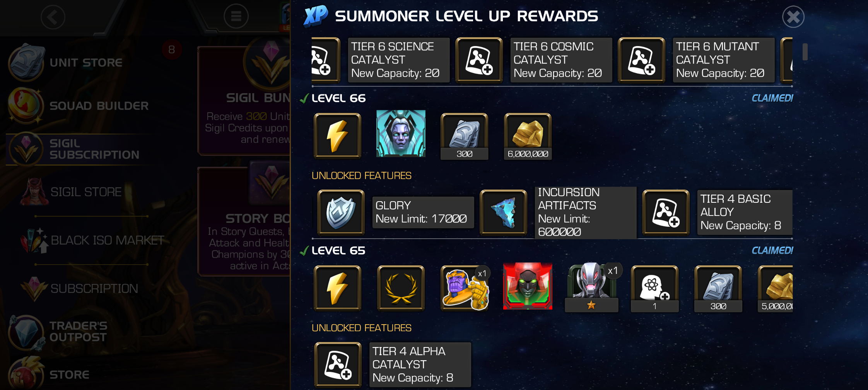Image resolution: width=868 pixels, height=390 pixels.
Task: Open the Tier 6 Cosmic Catalyst capacity icon
Action: coord(479,60)
